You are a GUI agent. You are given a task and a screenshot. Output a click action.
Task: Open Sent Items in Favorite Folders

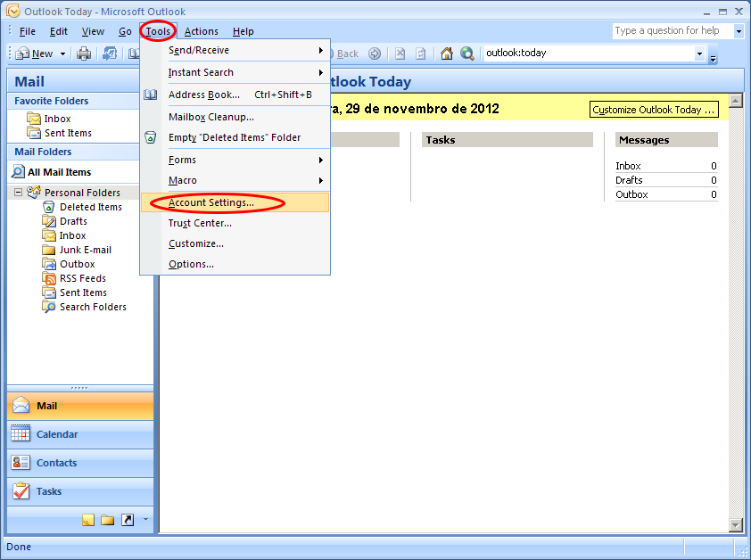click(68, 133)
